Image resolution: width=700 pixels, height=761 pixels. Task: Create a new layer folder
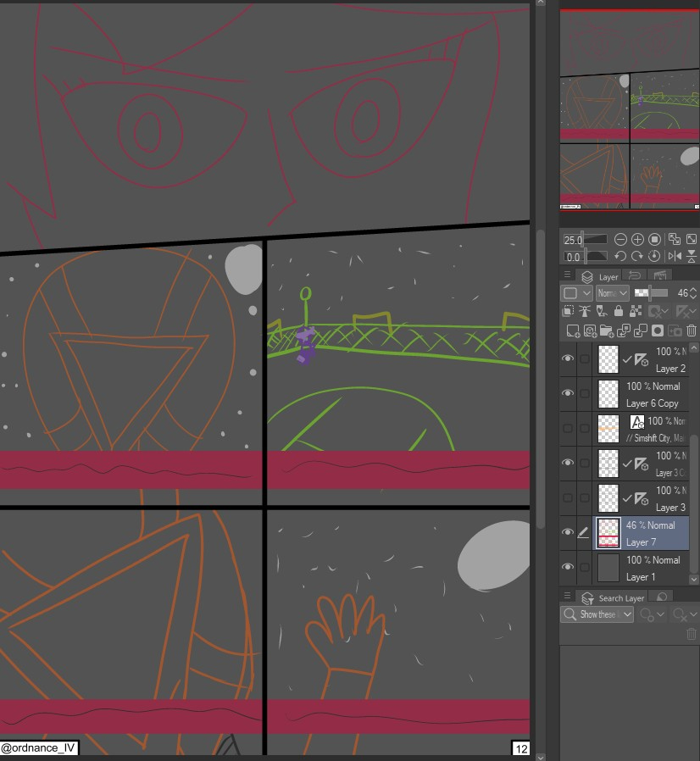click(607, 331)
